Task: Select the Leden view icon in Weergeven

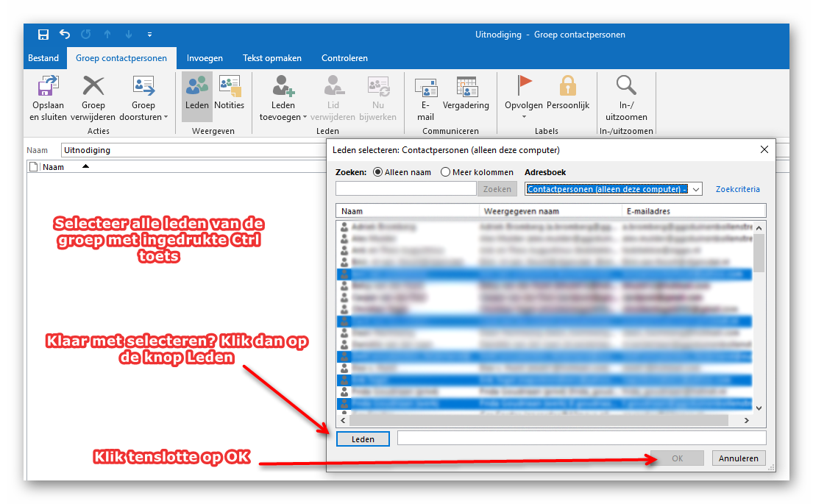Action: pyautogui.click(x=196, y=87)
